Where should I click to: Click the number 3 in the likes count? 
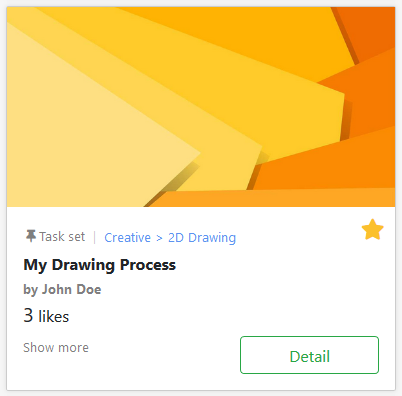pyautogui.click(x=28, y=315)
